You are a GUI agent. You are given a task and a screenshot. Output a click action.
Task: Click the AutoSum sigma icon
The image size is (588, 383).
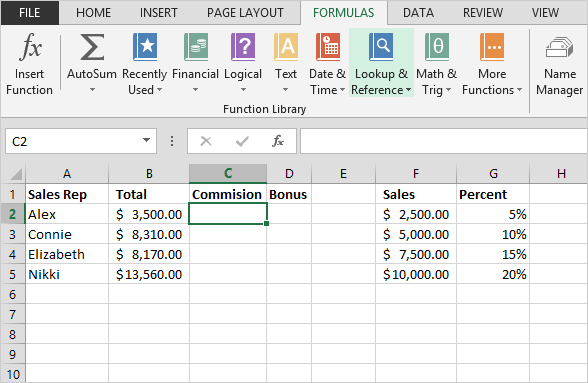pyautogui.click(x=92, y=47)
